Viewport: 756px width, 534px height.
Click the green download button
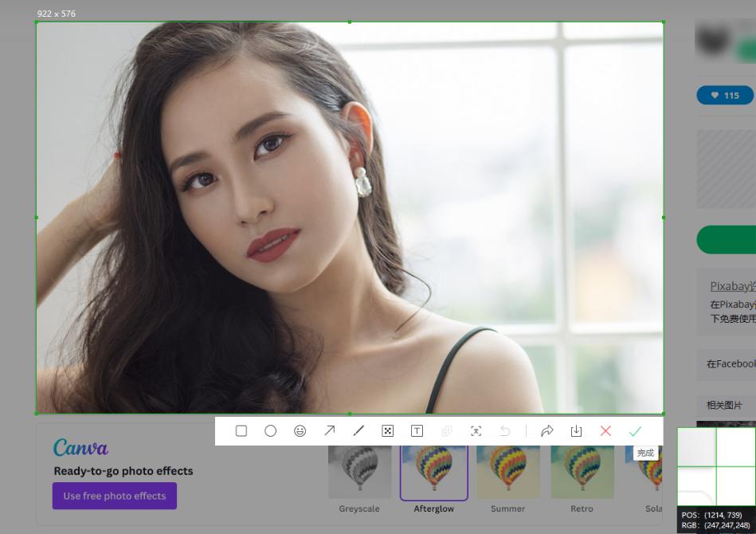tap(726, 239)
